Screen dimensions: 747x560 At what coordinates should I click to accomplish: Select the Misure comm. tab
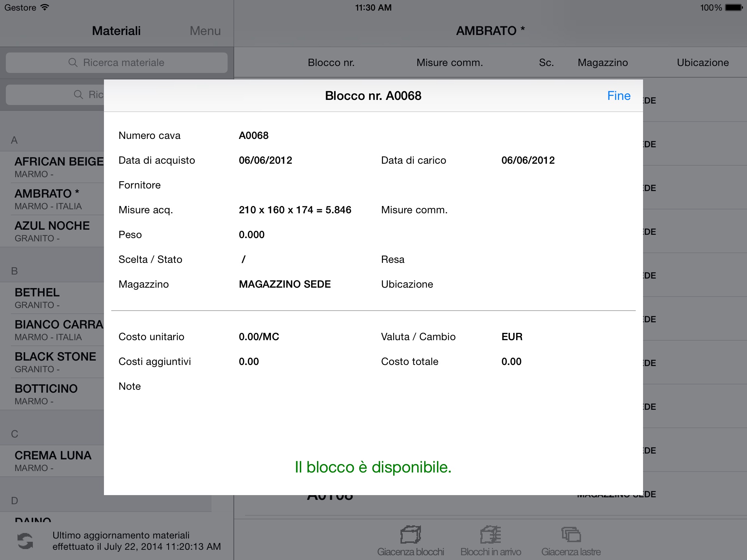pyautogui.click(x=449, y=62)
